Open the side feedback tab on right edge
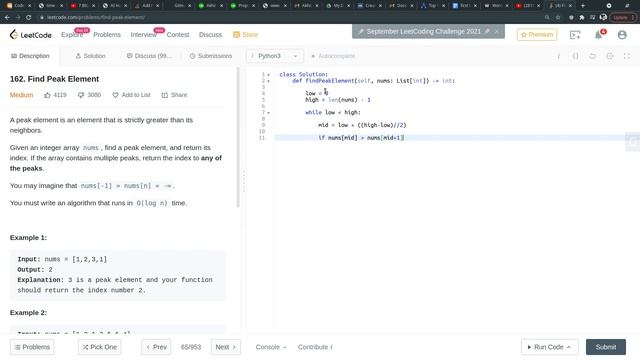This screenshot has width=640, height=360. click(x=633, y=142)
